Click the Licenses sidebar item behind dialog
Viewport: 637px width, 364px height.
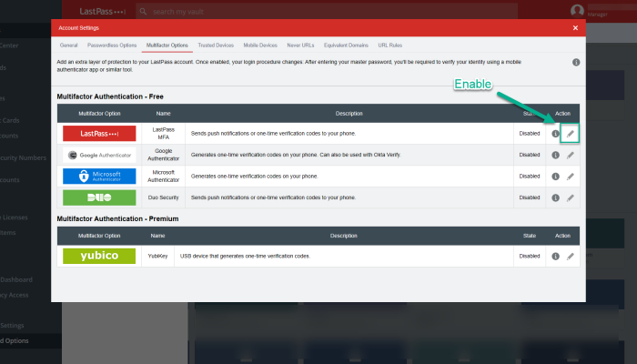[15, 217]
